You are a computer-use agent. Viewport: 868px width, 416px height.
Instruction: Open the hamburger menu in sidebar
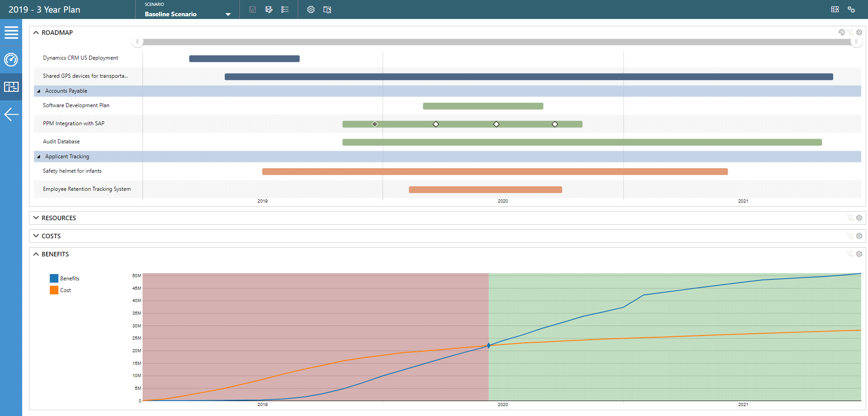tap(11, 33)
